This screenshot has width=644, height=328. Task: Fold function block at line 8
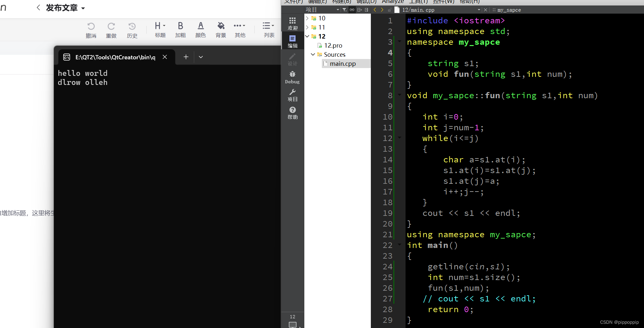400,95
